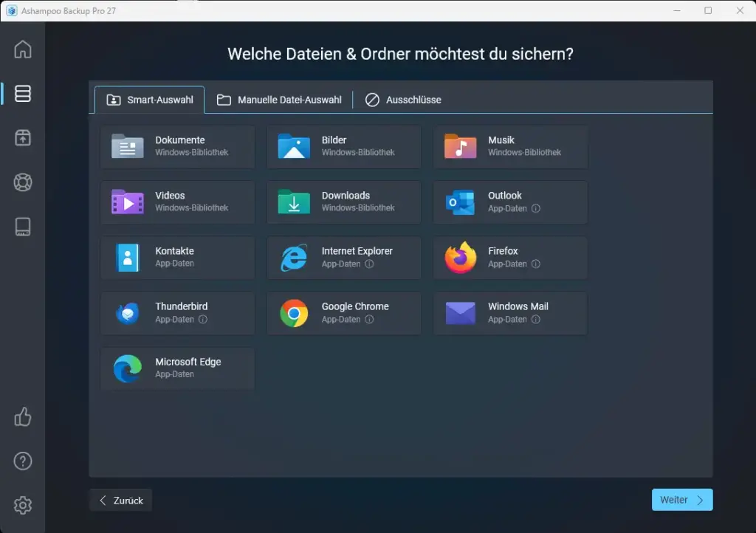Open settings with the gear icon

click(x=23, y=505)
